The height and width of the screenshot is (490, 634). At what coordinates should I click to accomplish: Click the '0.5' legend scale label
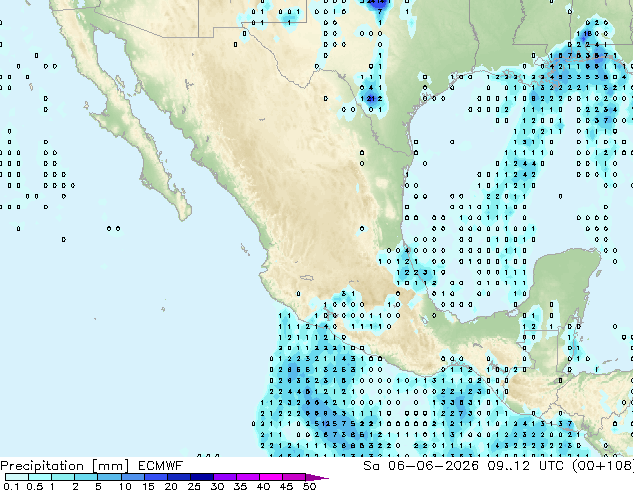[x=35, y=486]
